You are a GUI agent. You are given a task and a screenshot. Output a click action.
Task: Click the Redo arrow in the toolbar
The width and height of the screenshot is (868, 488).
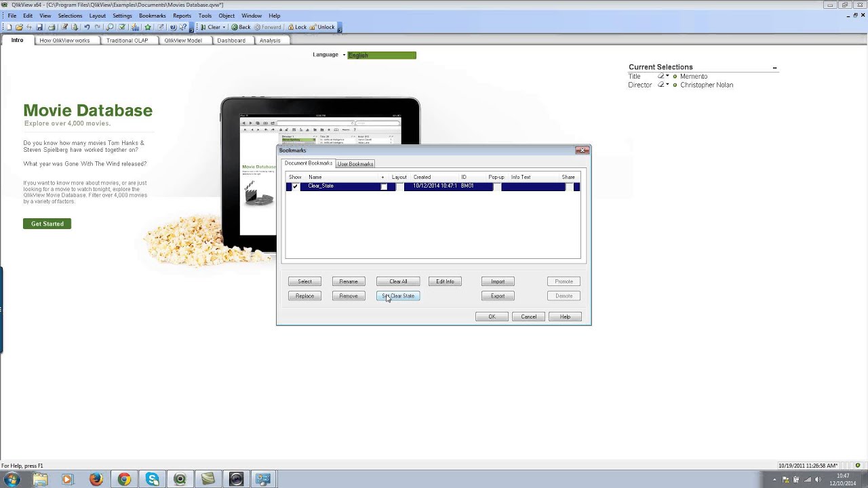(98, 27)
